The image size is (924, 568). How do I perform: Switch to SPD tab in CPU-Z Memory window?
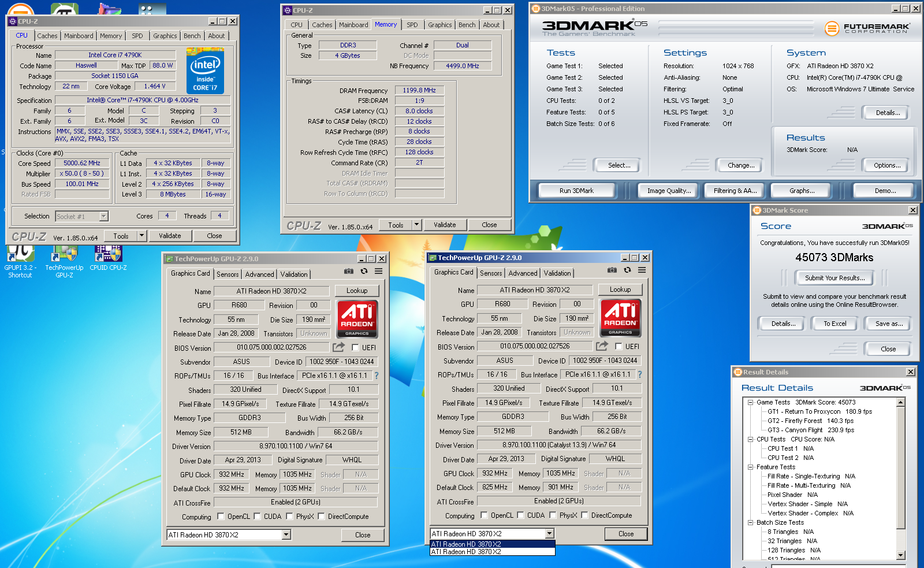[x=412, y=25]
